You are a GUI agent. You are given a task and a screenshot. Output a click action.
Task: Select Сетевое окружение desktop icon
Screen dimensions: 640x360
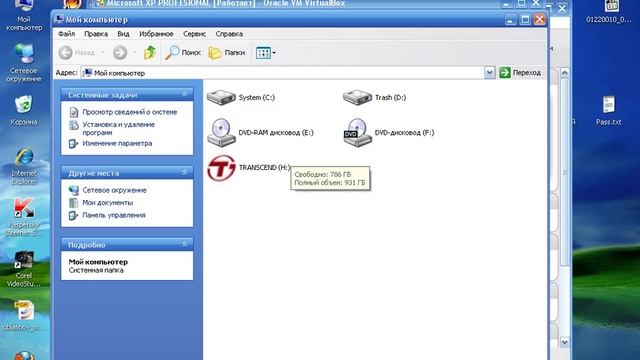pos(24,62)
